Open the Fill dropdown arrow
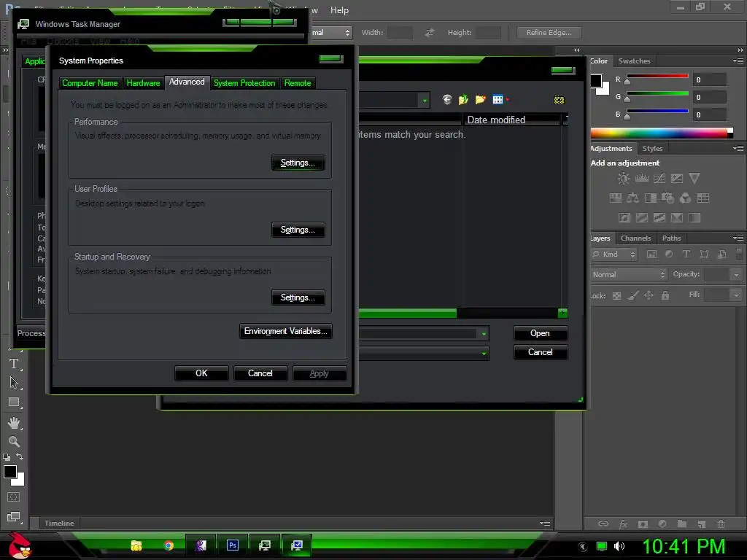The width and height of the screenshot is (747, 560). tap(737, 295)
